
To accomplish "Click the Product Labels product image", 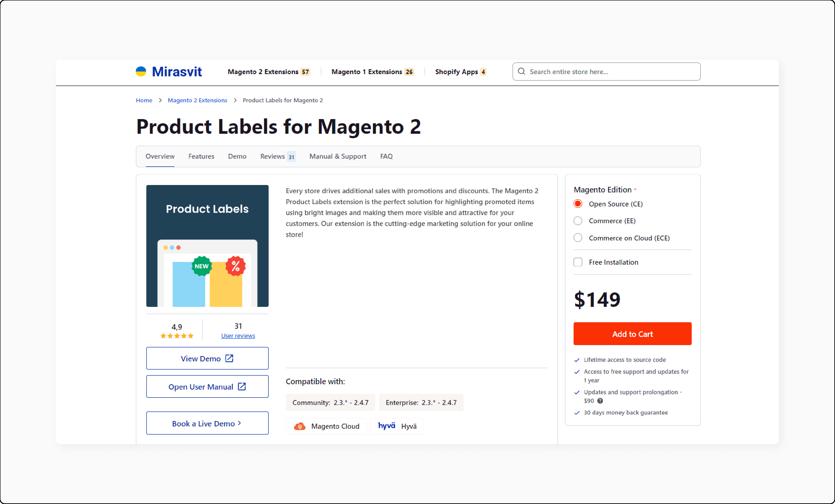I will coord(207,246).
